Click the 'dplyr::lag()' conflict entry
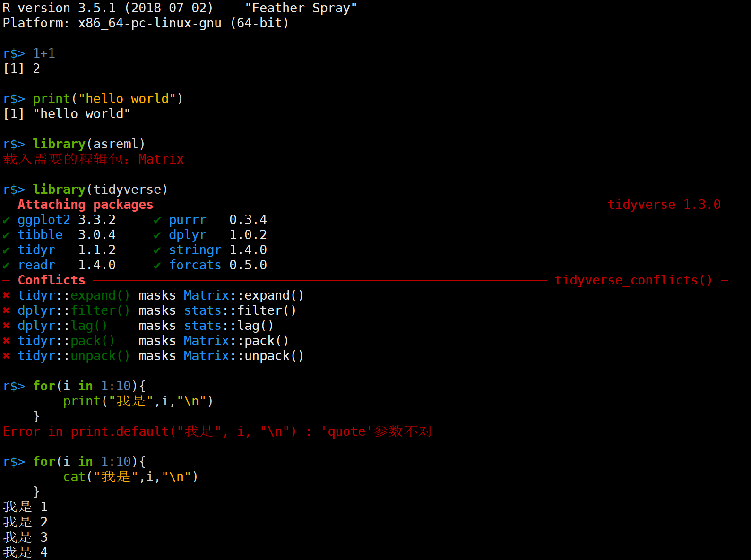751x560 pixels. click(x=63, y=326)
